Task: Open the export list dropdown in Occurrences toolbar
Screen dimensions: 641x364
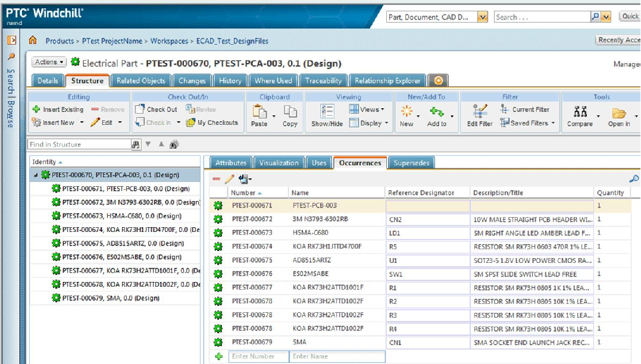Action: [245, 179]
